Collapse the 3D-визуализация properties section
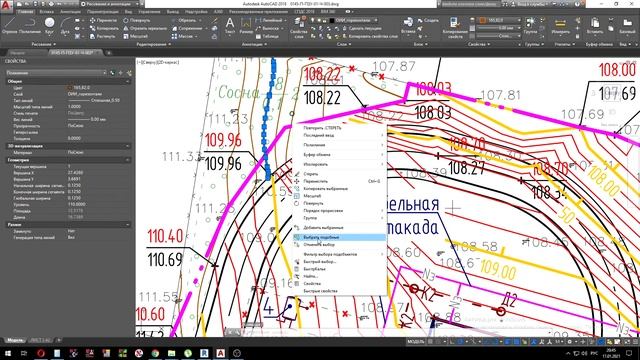 click(x=127, y=146)
